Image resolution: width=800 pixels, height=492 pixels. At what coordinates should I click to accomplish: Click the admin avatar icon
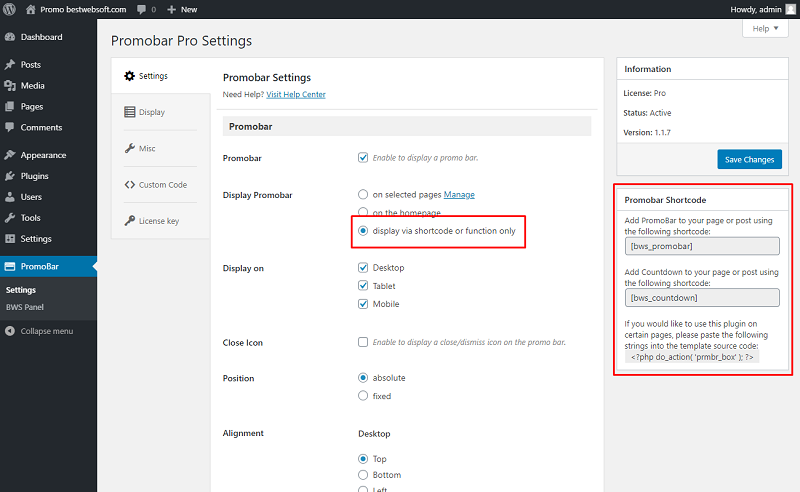tap(791, 9)
